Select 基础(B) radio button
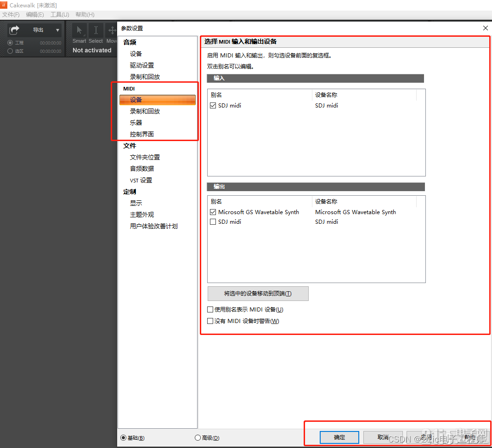The width and height of the screenshot is (492, 448). pos(123,437)
